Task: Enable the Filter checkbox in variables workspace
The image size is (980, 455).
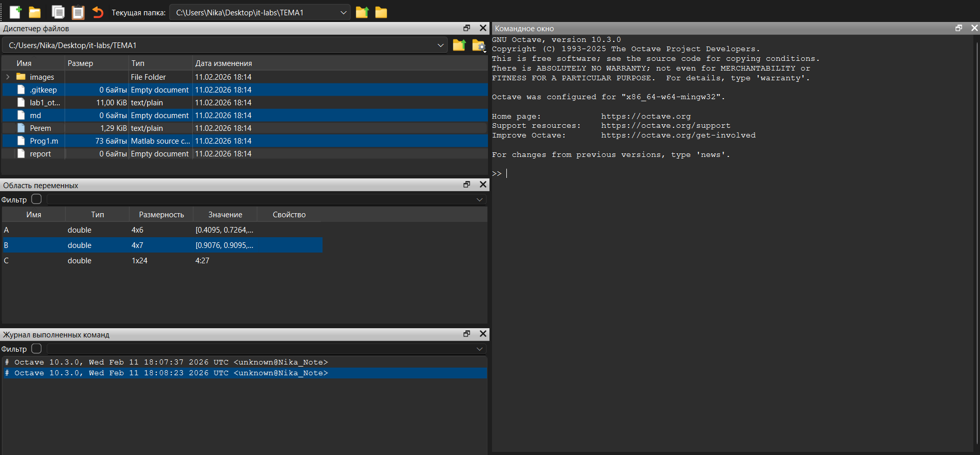Action: coord(36,199)
